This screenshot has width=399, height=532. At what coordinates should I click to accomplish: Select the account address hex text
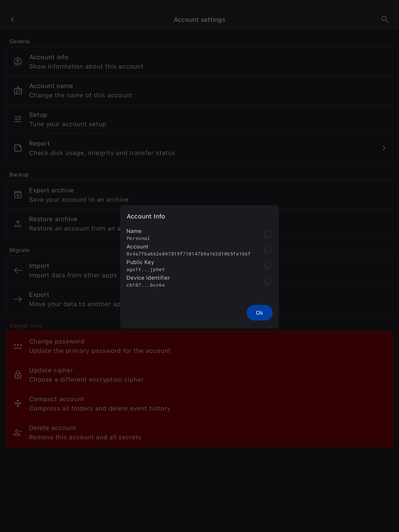click(x=188, y=254)
